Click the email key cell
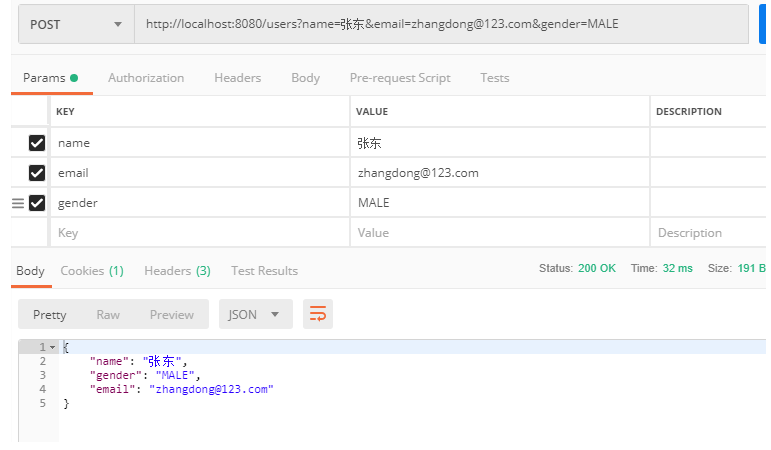 [x=200, y=173]
